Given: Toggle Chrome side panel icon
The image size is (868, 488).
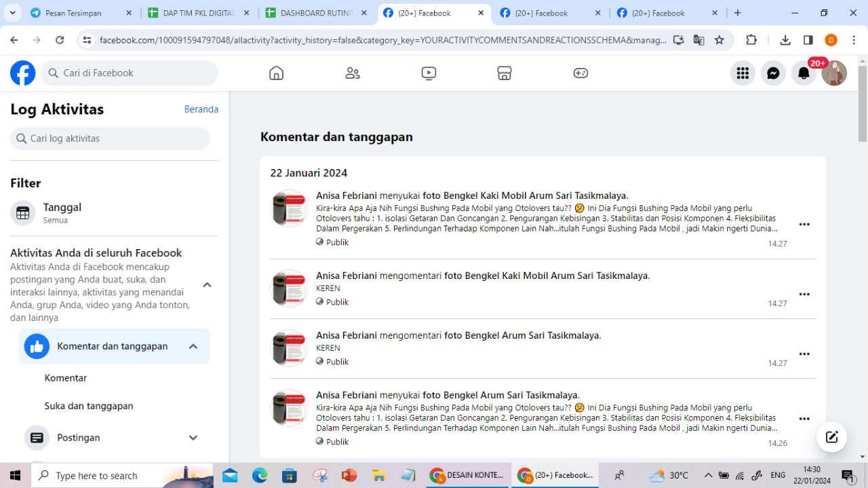Looking at the screenshot, I should [x=808, y=40].
